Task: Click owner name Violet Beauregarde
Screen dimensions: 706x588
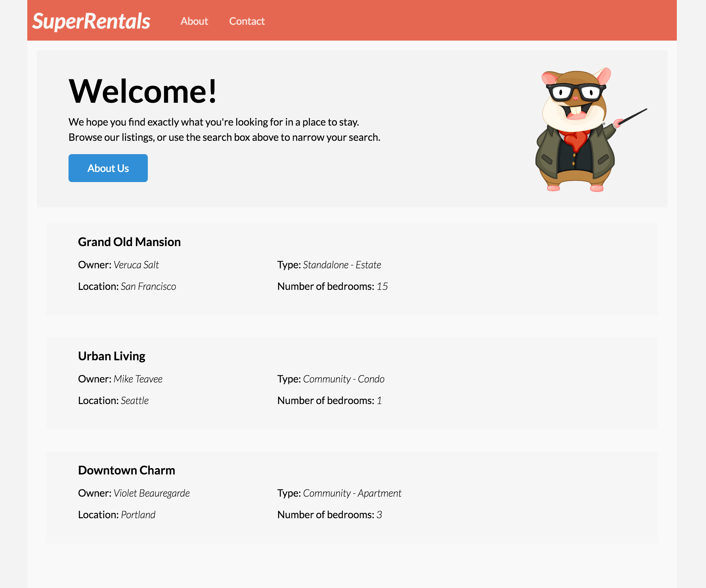Action: (152, 493)
